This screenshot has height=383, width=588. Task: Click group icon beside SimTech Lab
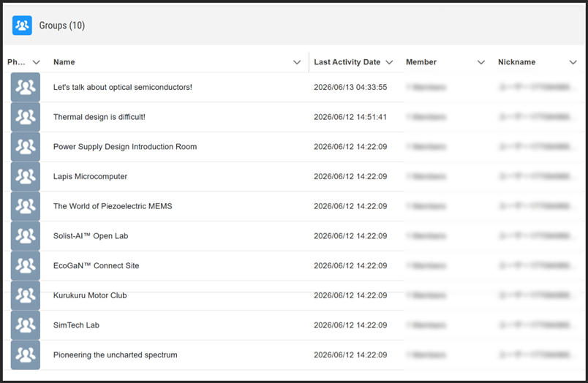click(26, 325)
